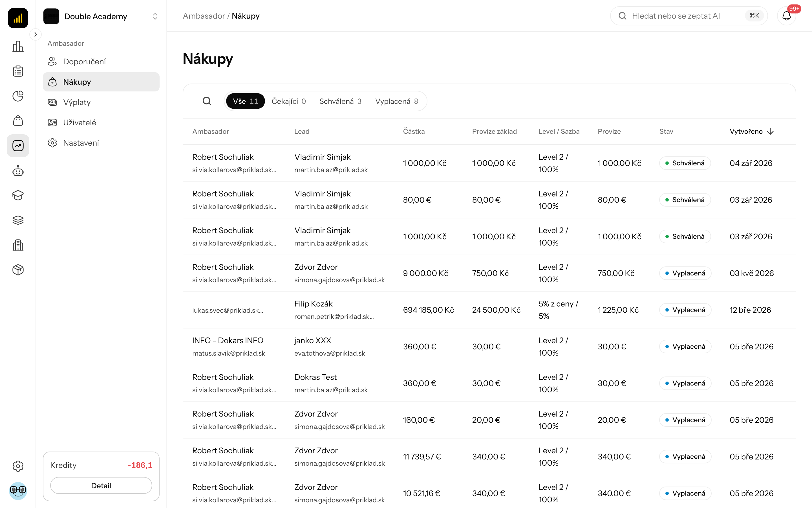Screen dimensions: 812x508
Task: Click the Částka column header
Action: point(414,131)
